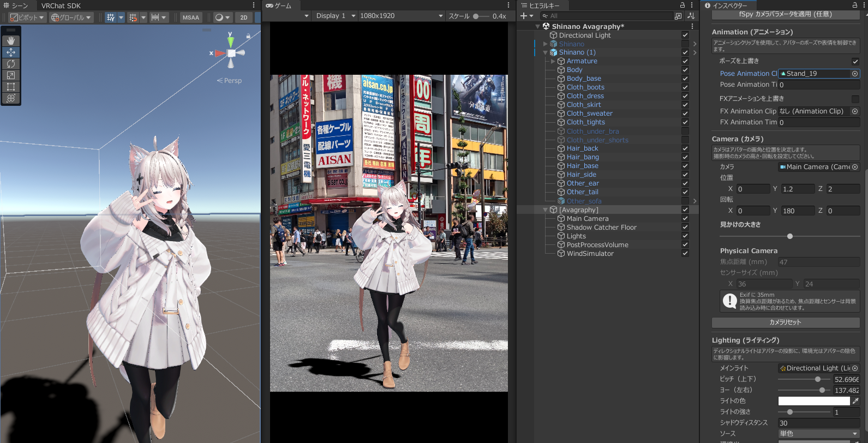Toggle Main Camera active checkbox in hierarchy
The image size is (868, 443).
(685, 218)
